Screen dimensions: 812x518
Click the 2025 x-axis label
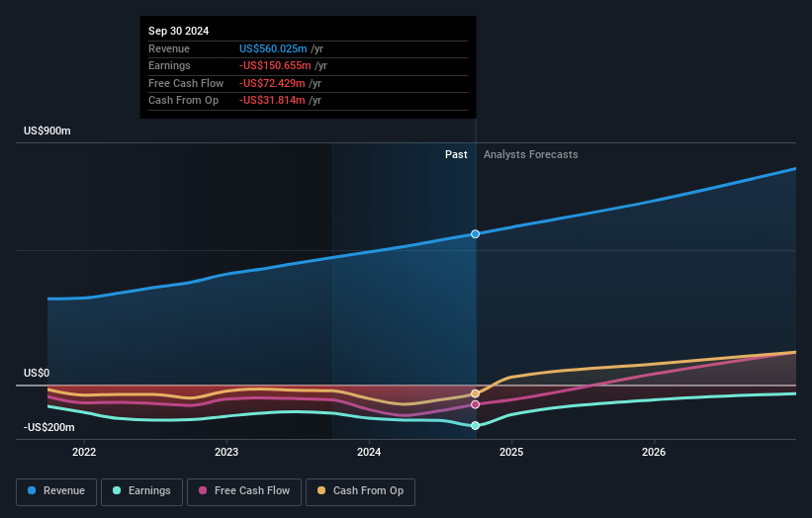click(511, 453)
